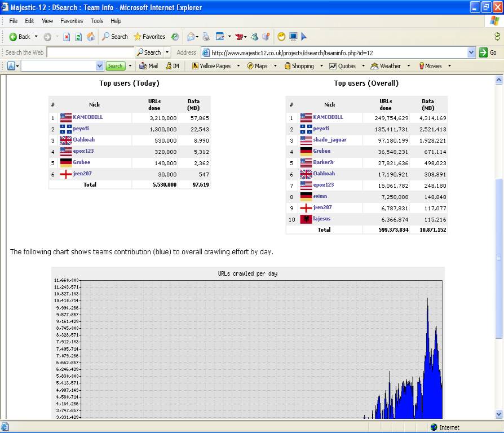The image size is (504, 433).
Task: Open History with the green clock icon
Action: [175, 37]
